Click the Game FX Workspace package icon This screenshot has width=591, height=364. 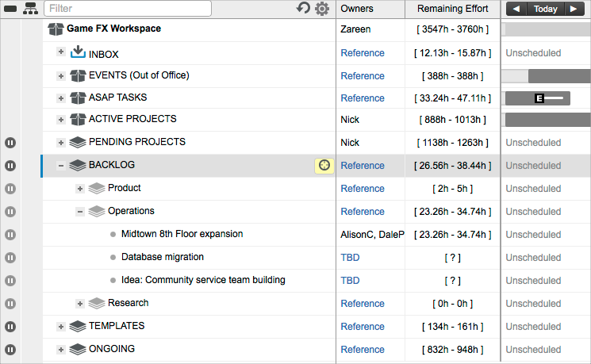[x=56, y=29]
